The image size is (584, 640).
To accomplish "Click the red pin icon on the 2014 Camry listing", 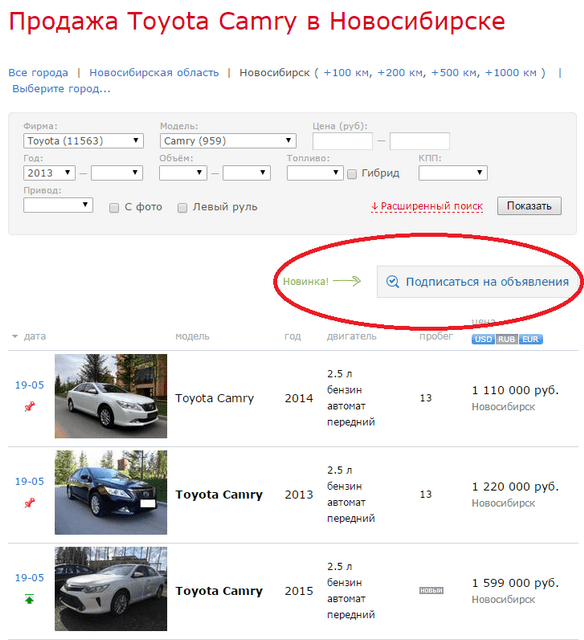I will click(x=29, y=407).
